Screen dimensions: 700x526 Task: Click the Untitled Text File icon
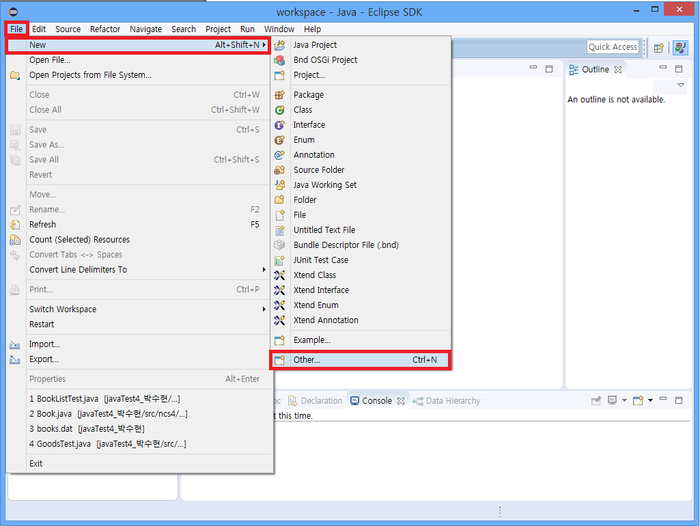[279, 230]
